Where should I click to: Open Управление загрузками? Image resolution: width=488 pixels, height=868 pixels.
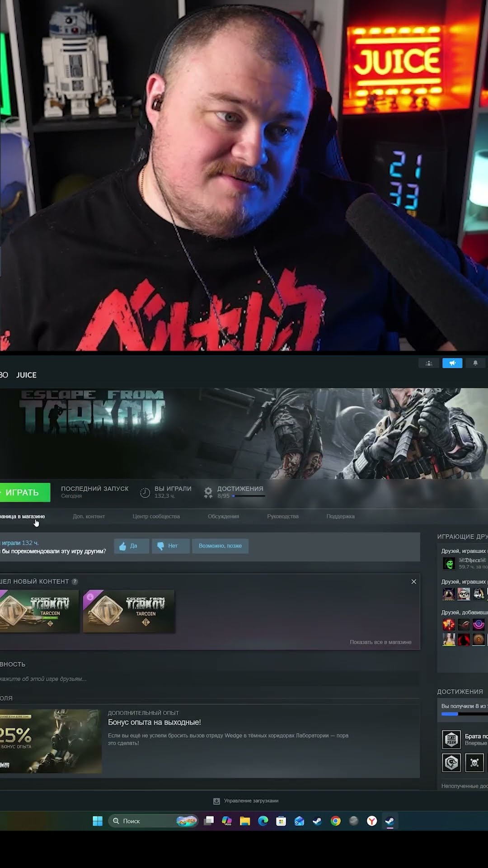[251, 801]
